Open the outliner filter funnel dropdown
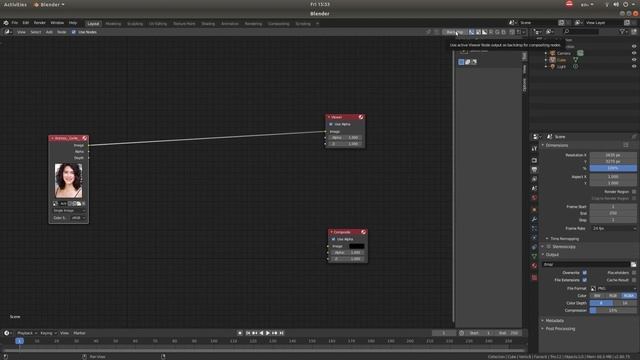 623,31
